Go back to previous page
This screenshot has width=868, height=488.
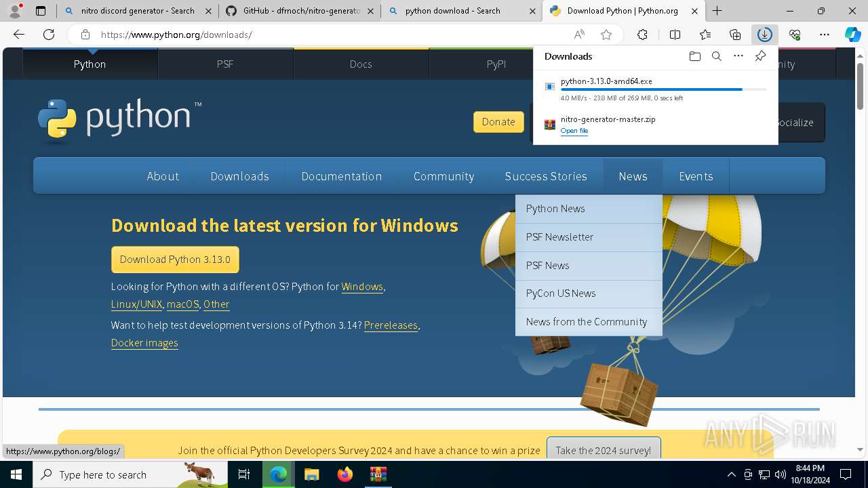click(x=19, y=35)
